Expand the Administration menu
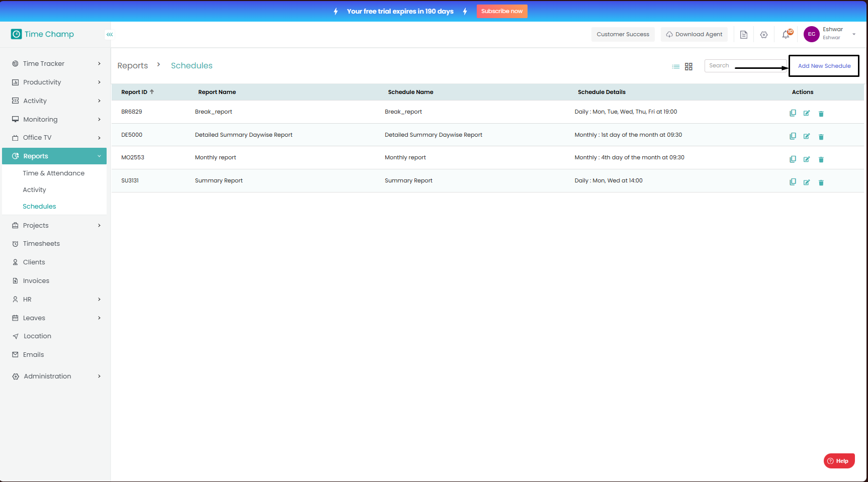This screenshot has width=868, height=482. 99,376
